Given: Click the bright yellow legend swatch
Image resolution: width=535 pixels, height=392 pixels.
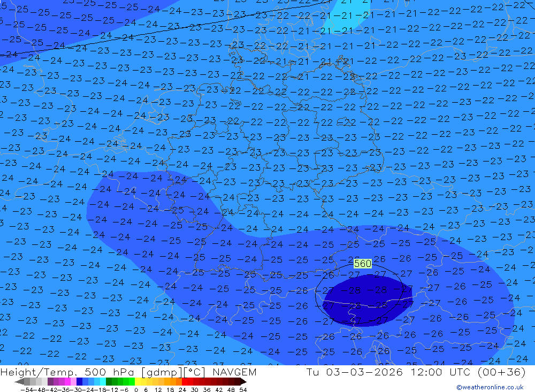Looking at the screenshot, I should pyautogui.click(x=138, y=382).
